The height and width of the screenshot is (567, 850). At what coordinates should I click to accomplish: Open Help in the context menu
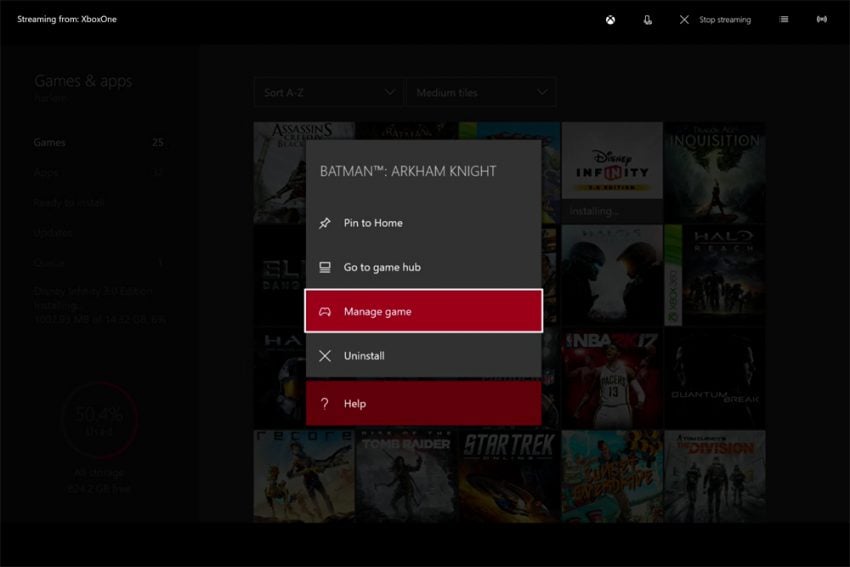click(423, 403)
